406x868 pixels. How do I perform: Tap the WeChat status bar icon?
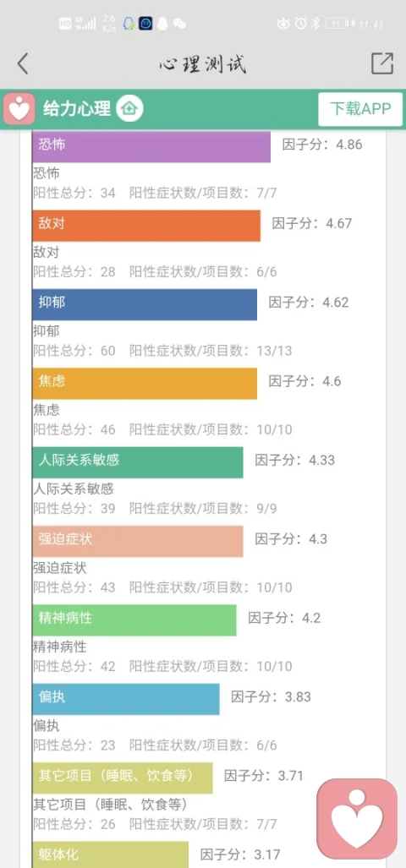[x=179, y=24]
